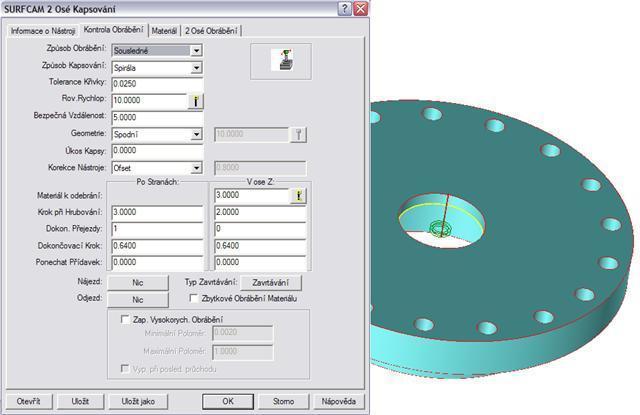Click Dokon. Přejezdy Po Stranách field

tap(158, 229)
